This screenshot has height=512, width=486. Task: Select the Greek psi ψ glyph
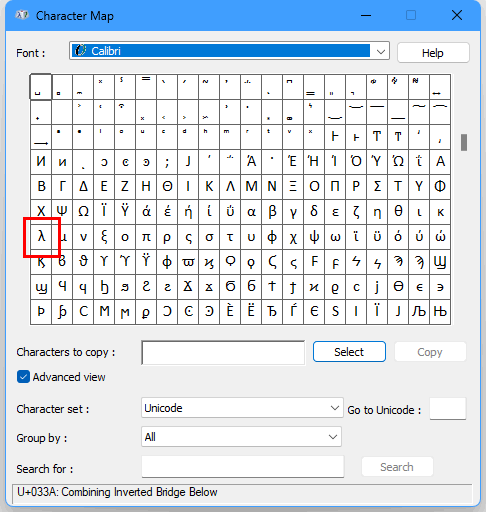314,237
